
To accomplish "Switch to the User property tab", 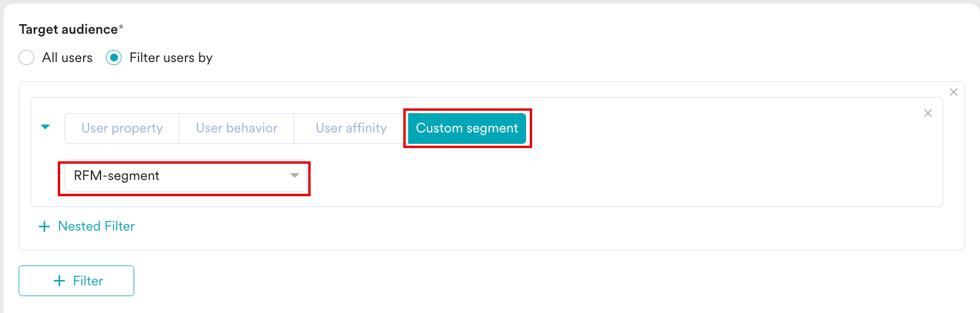I will 122,128.
